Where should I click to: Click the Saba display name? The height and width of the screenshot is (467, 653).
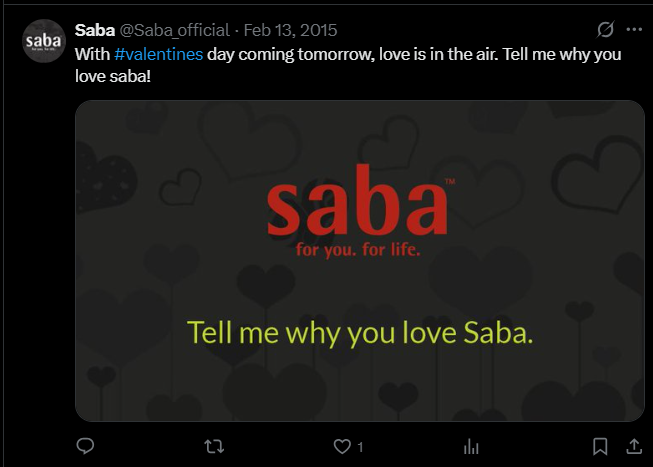(x=95, y=30)
